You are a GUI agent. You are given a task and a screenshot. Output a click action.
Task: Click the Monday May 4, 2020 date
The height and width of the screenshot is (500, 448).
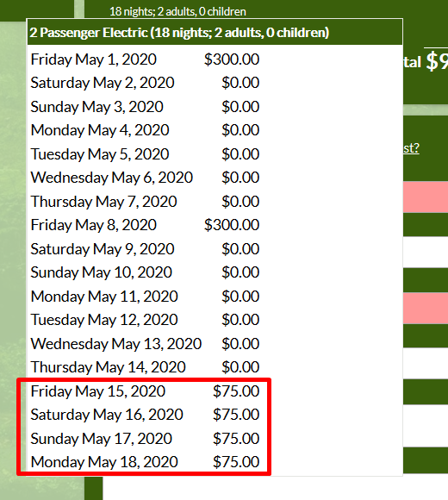click(100, 130)
